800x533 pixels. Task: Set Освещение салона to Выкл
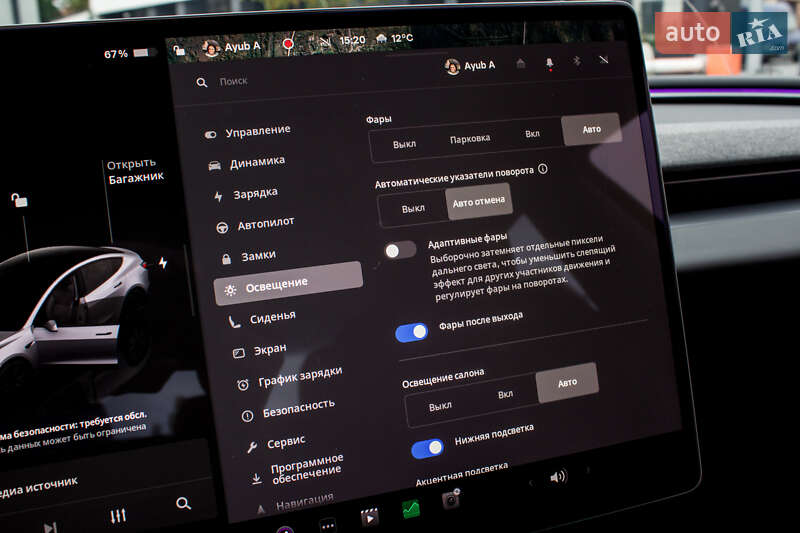point(440,406)
